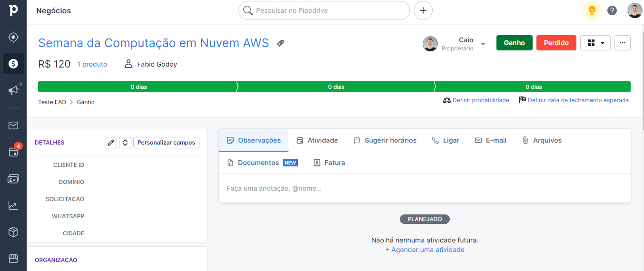Viewport: 644px width, 271px height.
Task: Select the third pipeline stage bar
Action: coord(533,87)
